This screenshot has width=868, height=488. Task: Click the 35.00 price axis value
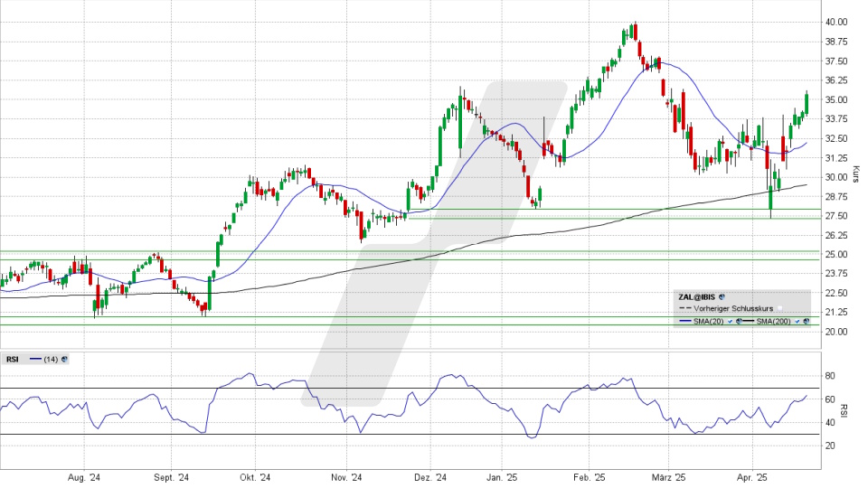pyautogui.click(x=835, y=99)
